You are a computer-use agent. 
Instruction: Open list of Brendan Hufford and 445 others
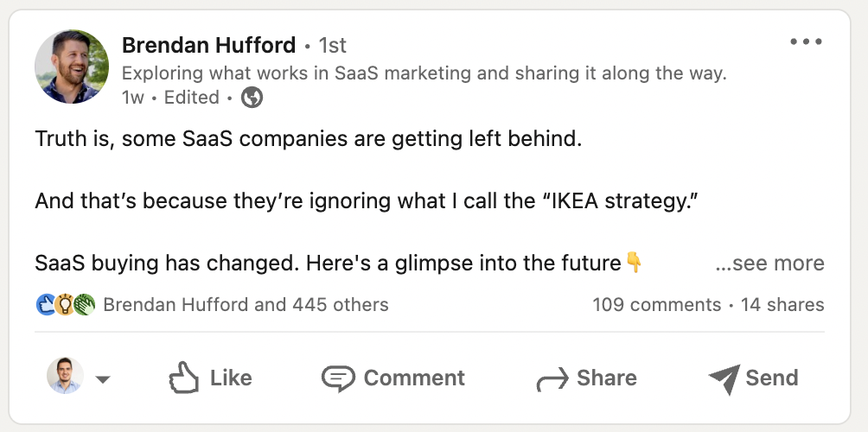pyautogui.click(x=246, y=304)
